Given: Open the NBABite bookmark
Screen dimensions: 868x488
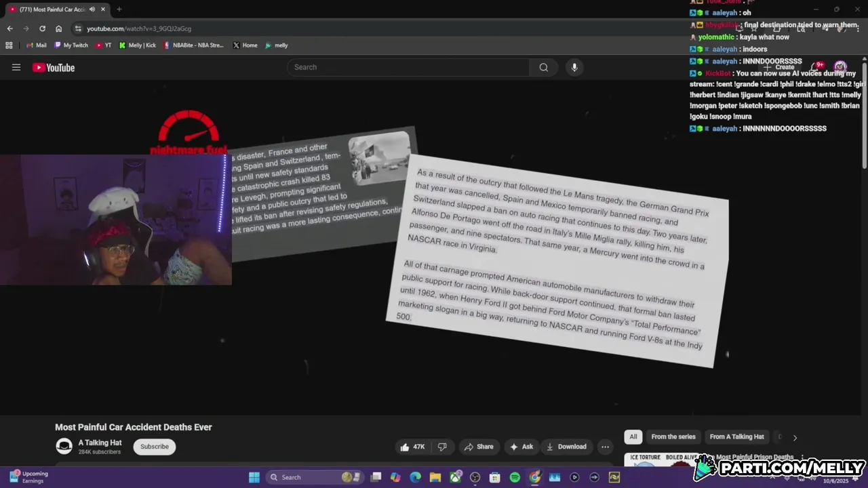Looking at the screenshot, I should click(193, 45).
